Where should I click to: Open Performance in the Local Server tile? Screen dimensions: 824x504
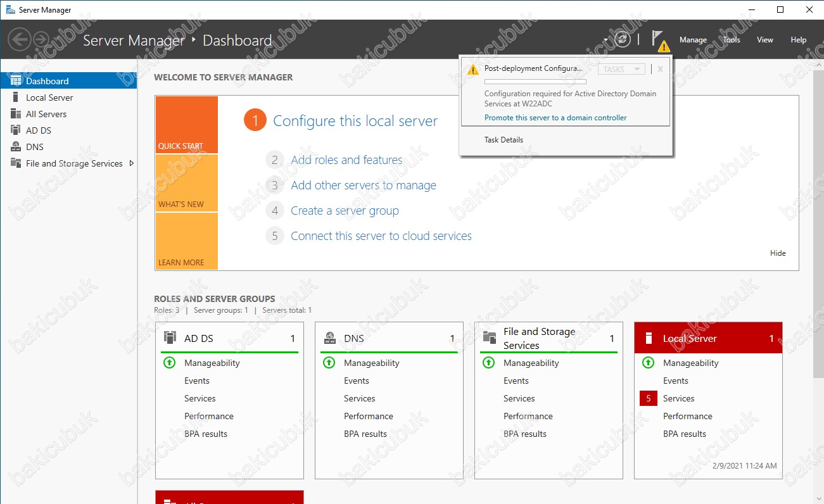[x=688, y=416]
